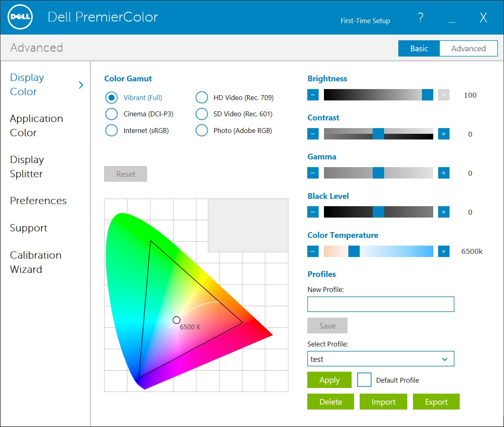Click the Gamma slider handle
Screen dimensions: 504x427
tap(378, 173)
